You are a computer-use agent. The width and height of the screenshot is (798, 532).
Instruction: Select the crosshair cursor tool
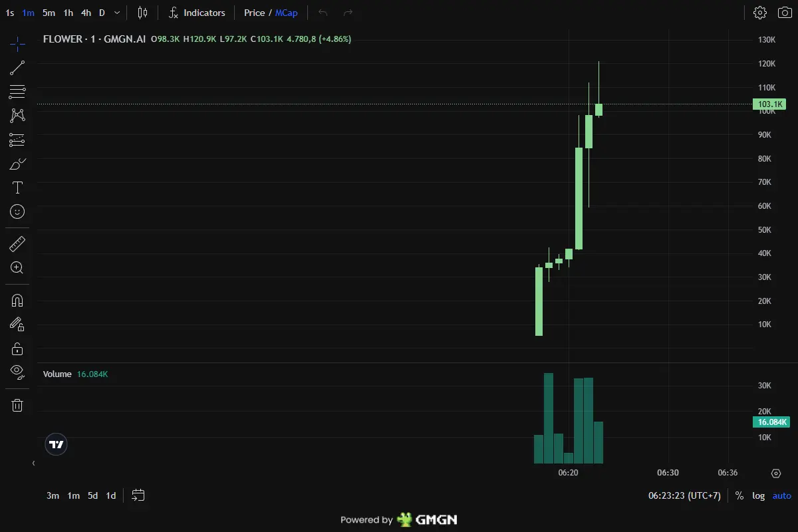coord(17,45)
